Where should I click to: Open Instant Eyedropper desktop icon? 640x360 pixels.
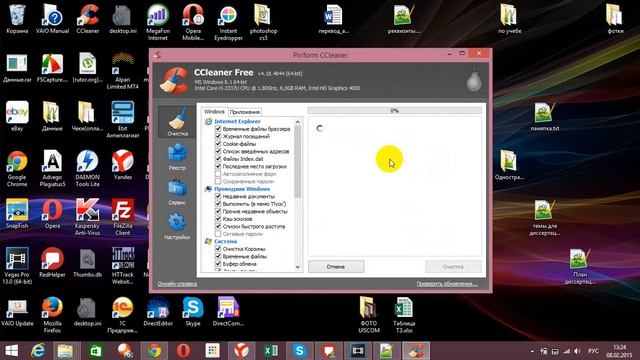pos(228,22)
